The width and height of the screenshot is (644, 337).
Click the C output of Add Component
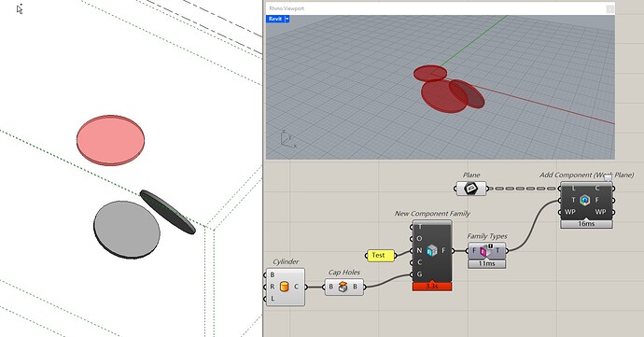[597, 189]
